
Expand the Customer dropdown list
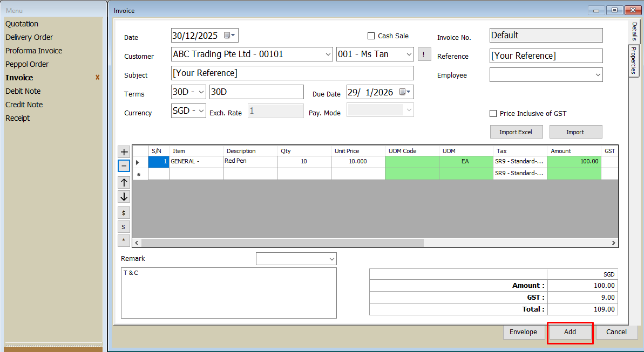[x=328, y=54]
